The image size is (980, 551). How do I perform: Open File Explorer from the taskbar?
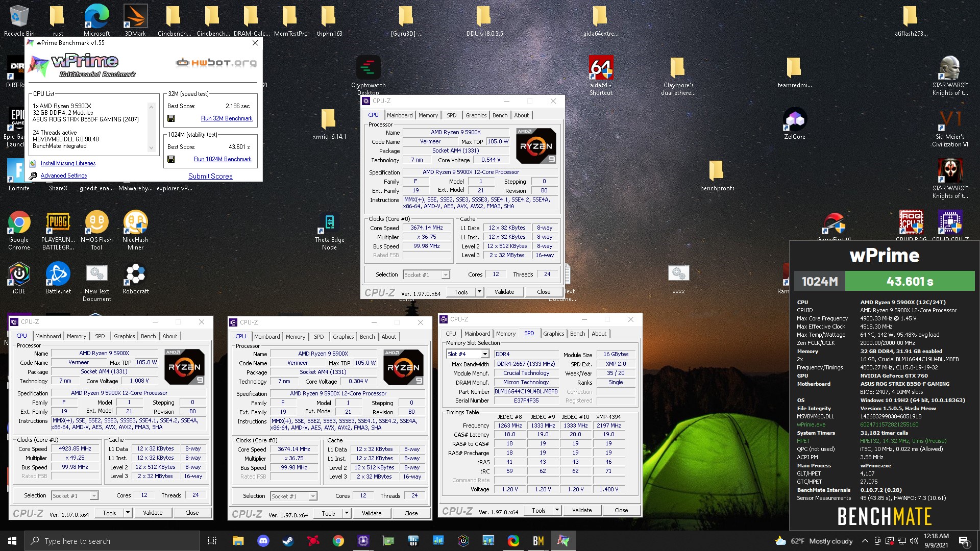click(x=238, y=541)
